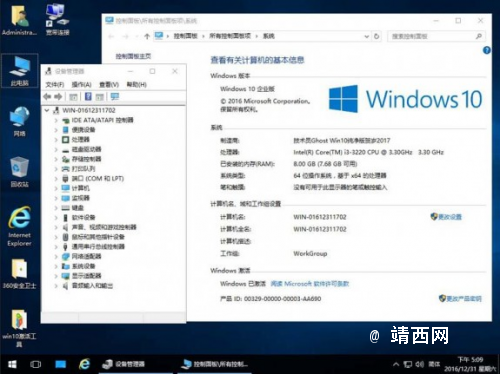Open the 操作(A) menu in Device Manager
500x374 pixels.
click(x=81, y=85)
